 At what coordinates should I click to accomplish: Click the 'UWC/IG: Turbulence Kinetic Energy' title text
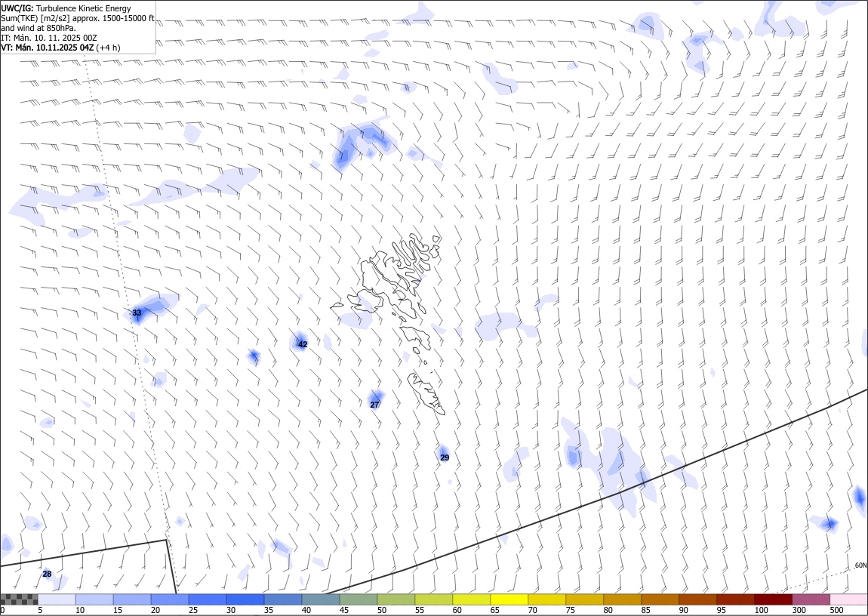pos(66,8)
